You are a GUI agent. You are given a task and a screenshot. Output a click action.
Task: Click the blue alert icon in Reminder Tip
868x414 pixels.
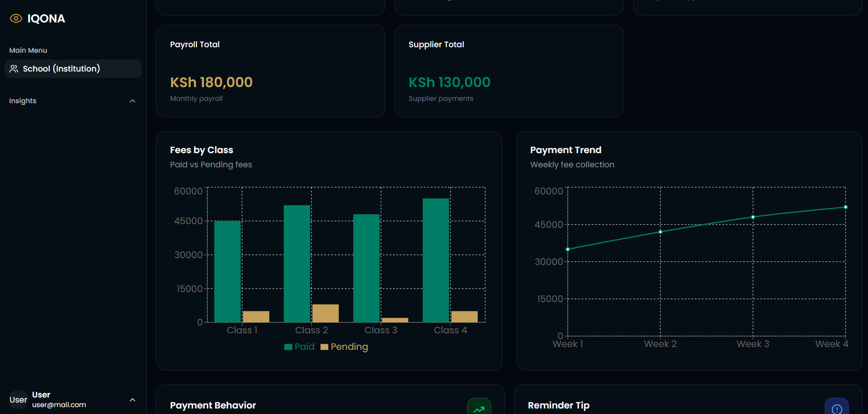[x=836, y=408]
